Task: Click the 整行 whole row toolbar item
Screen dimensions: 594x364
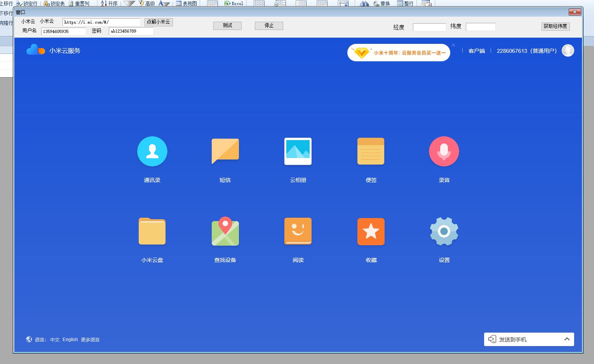Action: click(405, 3)
